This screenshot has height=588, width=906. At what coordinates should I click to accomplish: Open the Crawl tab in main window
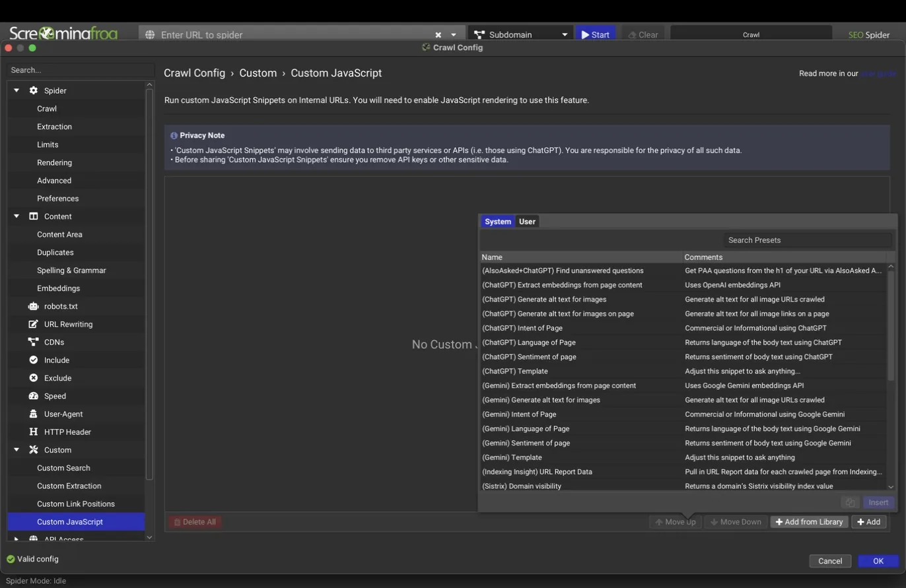751,34
